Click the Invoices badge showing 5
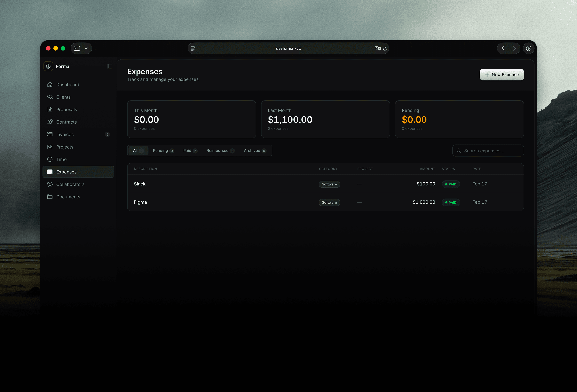Viewport: 577px width, 392px height. [x=107, y=134]
